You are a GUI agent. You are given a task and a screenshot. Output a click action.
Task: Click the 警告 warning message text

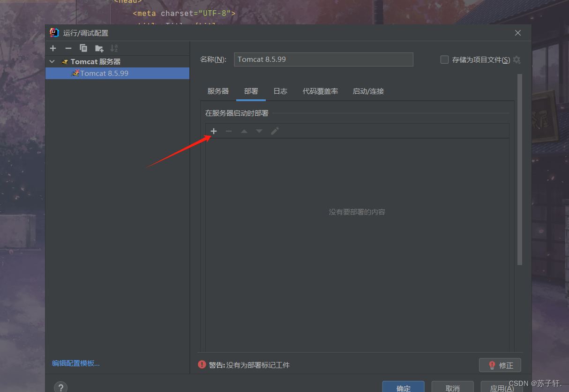[x=249, y=365]
